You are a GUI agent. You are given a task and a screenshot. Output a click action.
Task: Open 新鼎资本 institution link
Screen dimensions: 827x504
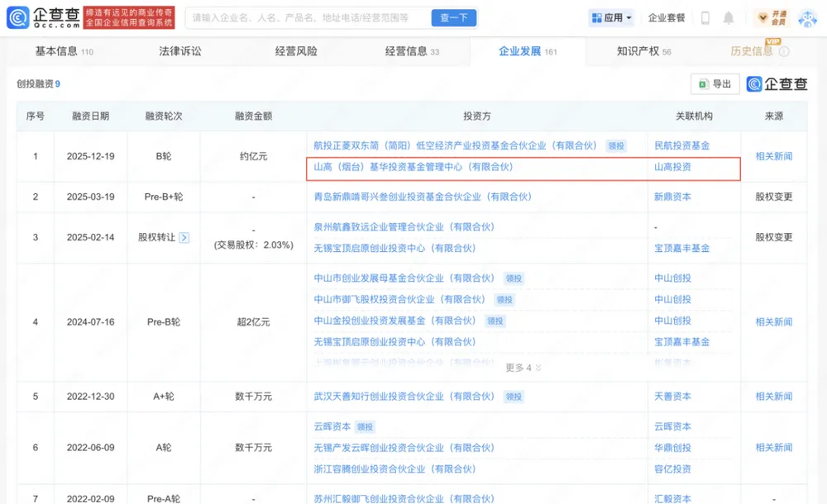pyautogui.click(x=672, y=197)
